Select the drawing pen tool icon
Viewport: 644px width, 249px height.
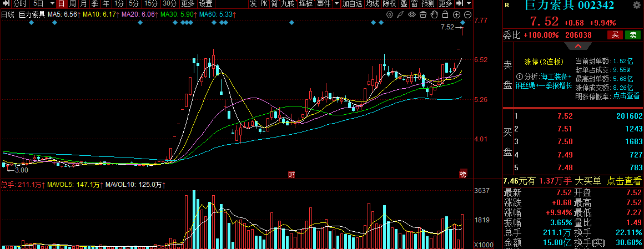point(401,15)
